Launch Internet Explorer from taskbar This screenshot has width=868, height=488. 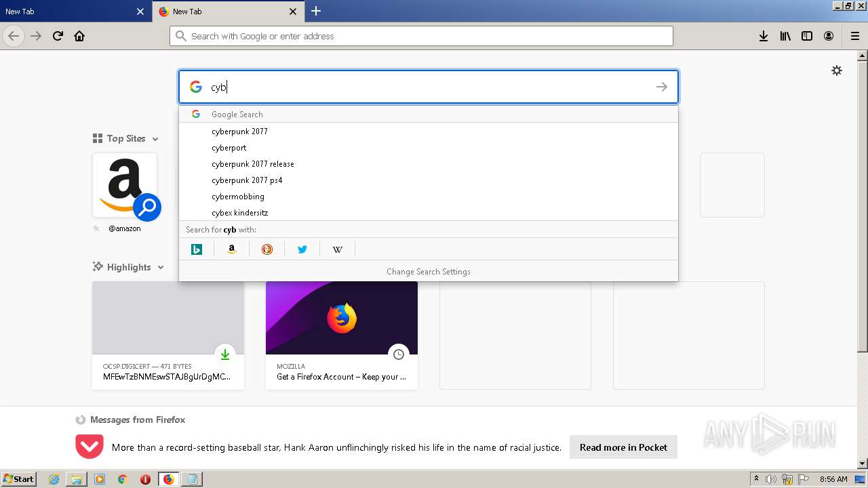point(54,479)
